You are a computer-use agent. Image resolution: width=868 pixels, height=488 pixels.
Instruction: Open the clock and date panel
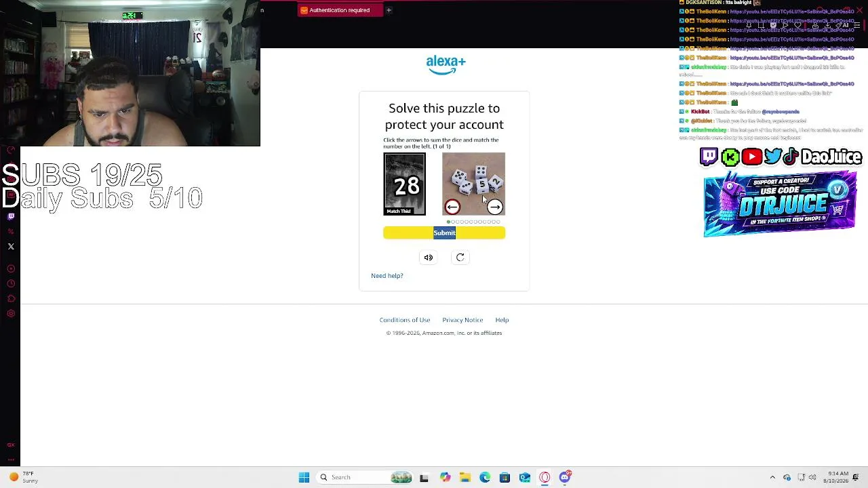pyautogui.click(x=836, y=477)
